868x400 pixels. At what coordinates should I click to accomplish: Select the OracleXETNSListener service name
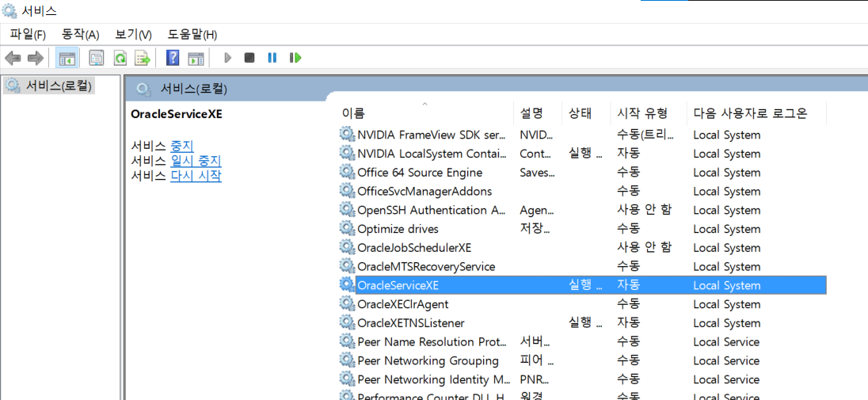tap(411, 323)
